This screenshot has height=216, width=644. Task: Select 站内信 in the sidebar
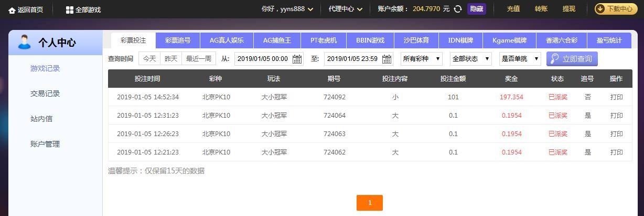point(41,119)
